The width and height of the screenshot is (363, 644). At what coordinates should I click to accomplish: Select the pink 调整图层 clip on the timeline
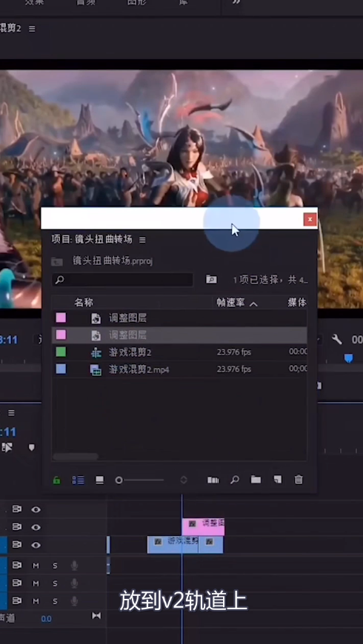coord(203,526)
